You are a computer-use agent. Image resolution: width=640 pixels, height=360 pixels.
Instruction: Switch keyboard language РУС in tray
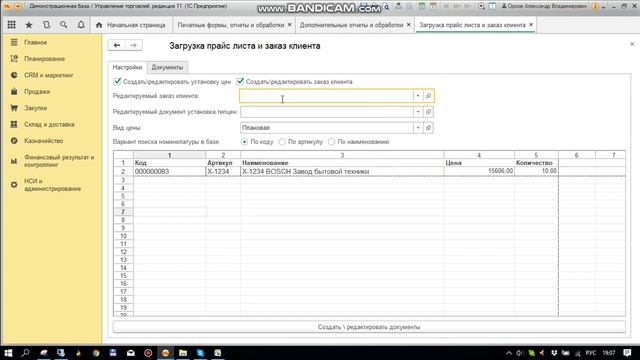pos(591,353)
